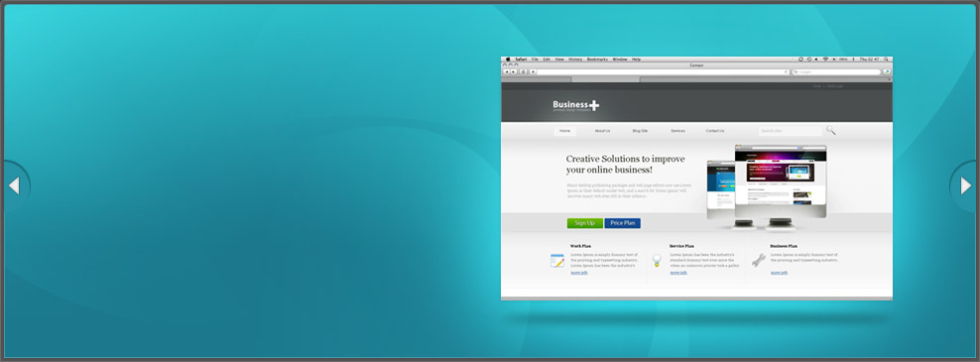The width and height of the screenshot is (980, 362).
Task: Open the Services nav item
Action: click(677, 131)
